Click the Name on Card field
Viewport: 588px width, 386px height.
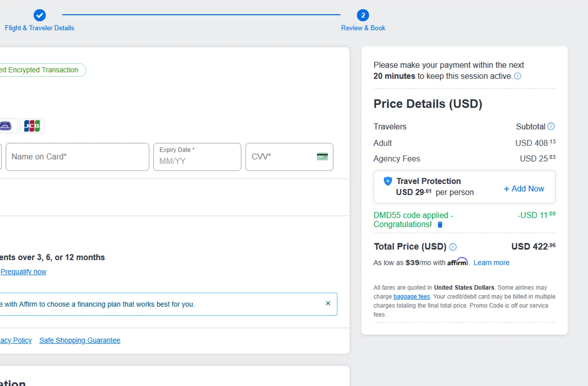point(77,157)
